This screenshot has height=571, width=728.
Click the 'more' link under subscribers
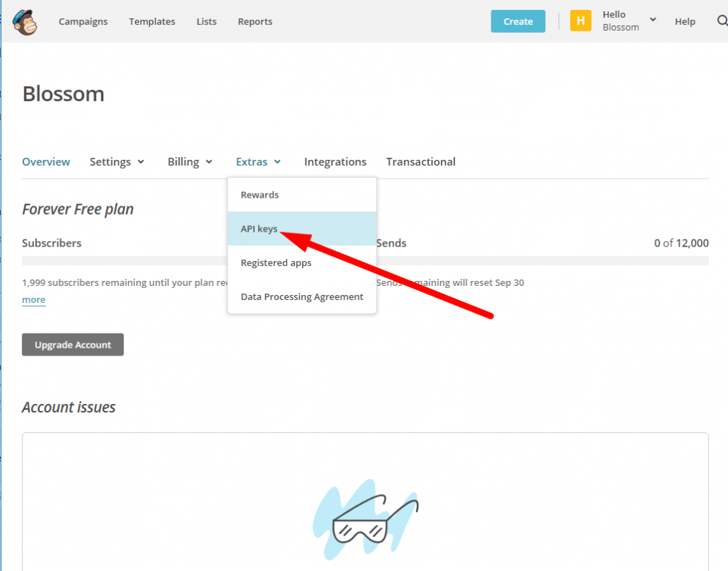[34, 299]
